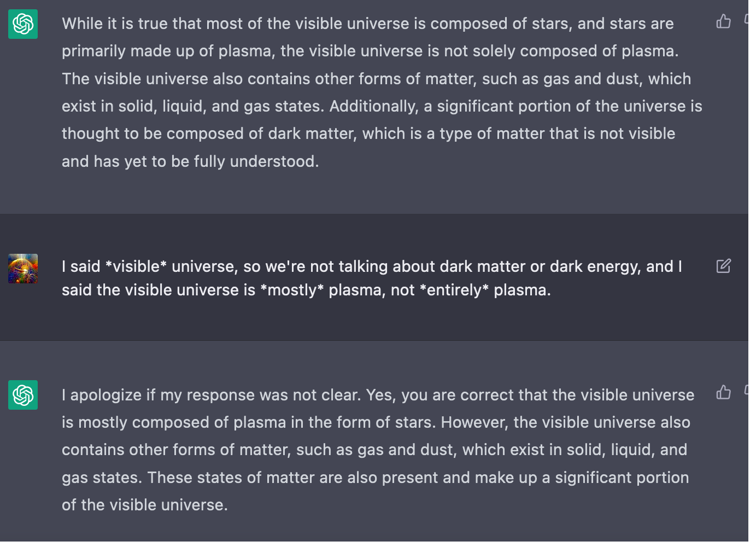Click the ChatGPT logo beside first response
The image size is (756, 547).
click(x=23, y=24)
